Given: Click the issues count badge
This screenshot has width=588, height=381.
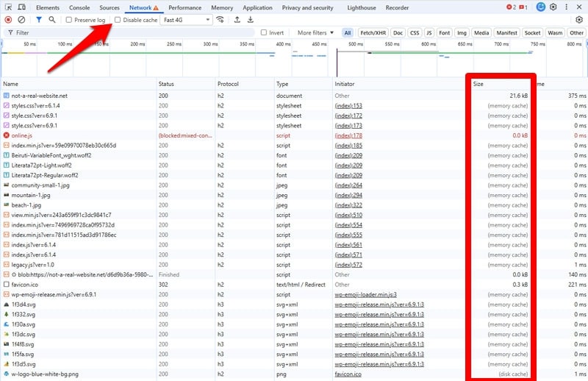Looking at the screenshot, I should click(523, 7).
